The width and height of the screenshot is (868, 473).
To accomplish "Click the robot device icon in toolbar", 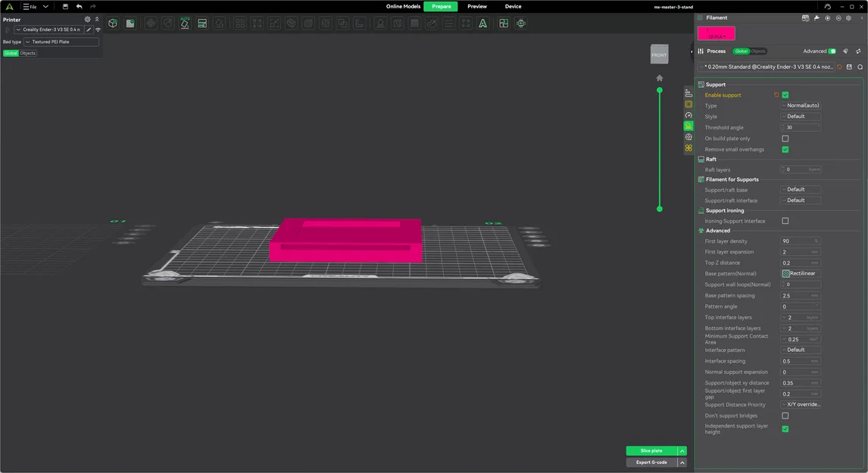I will pyautogui.click(x=520, y=23).
